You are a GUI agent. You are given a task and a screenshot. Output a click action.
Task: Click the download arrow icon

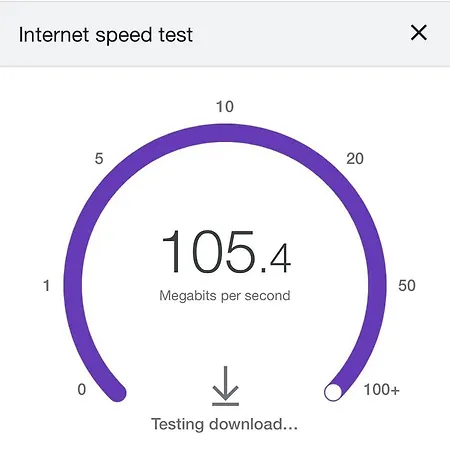[x=225, y=386]
